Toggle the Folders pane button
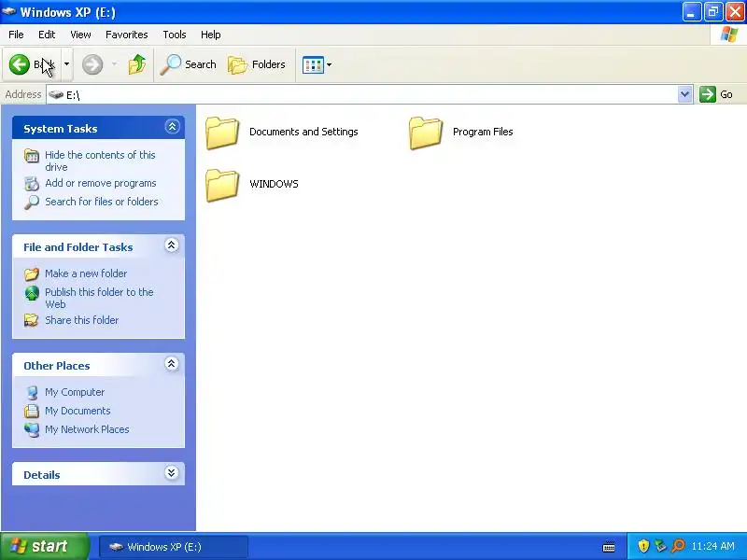747x560 pixels. click(256, 64)
